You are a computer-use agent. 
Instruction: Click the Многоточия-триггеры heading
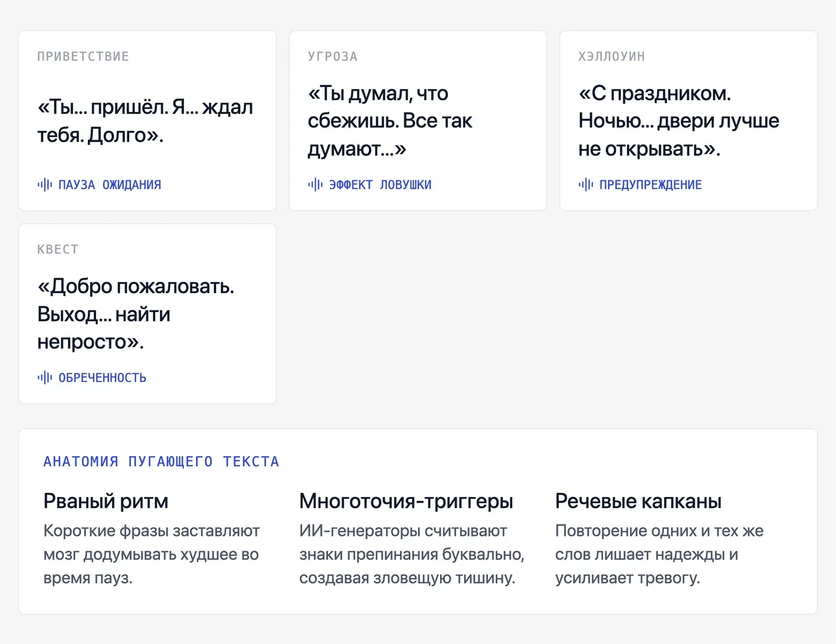click(406, 501)
